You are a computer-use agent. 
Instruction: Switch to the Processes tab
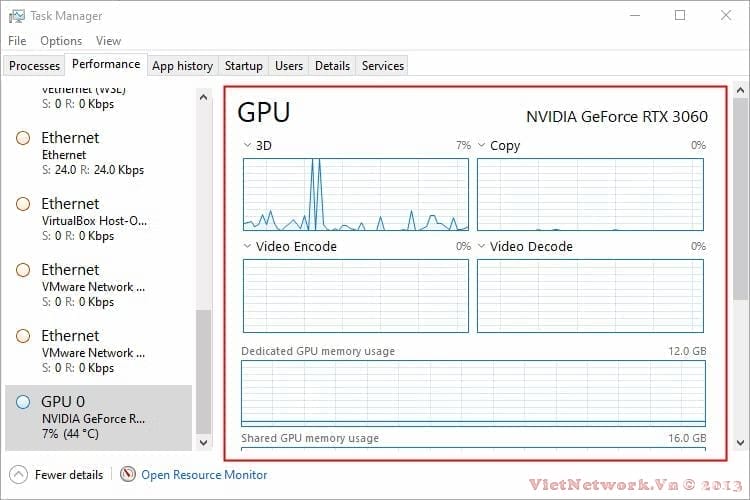pos(34,66)
